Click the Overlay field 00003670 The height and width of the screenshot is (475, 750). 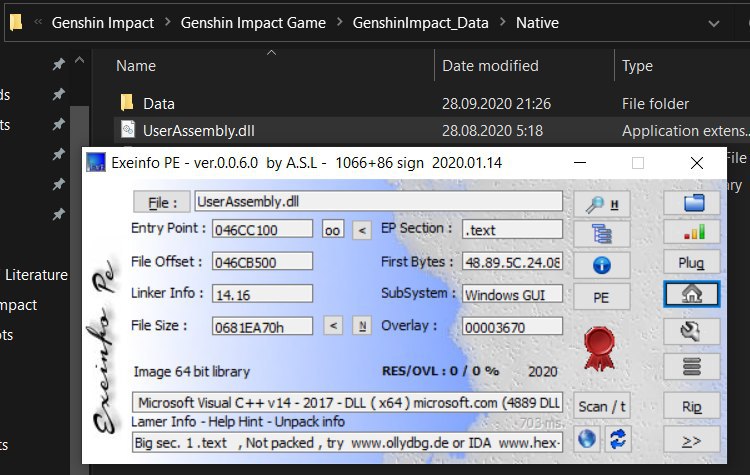pos(512,327)
